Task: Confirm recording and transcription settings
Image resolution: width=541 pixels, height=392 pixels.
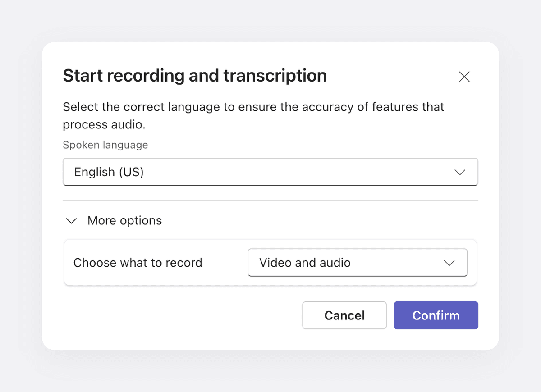Action: (x=436, y=315)
